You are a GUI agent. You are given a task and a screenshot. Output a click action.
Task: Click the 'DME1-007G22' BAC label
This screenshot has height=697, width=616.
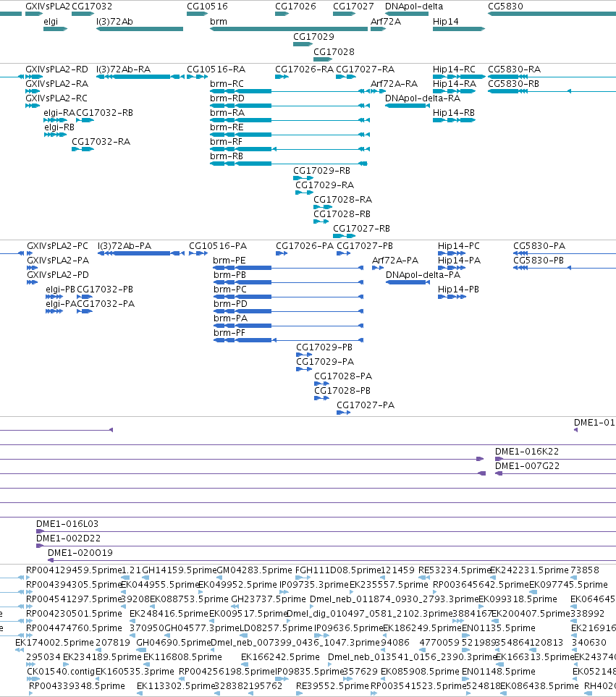pos(527,466)
